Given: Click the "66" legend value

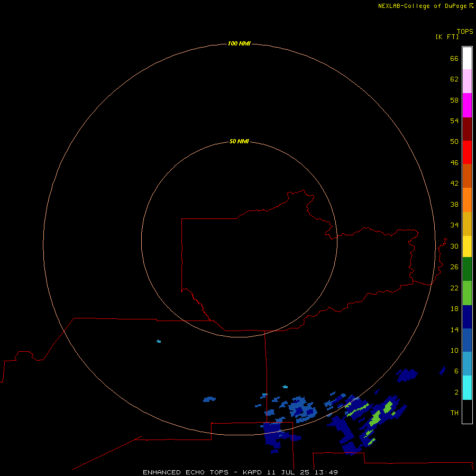Looking at the screenshot, I should click(x=454, y=58).
